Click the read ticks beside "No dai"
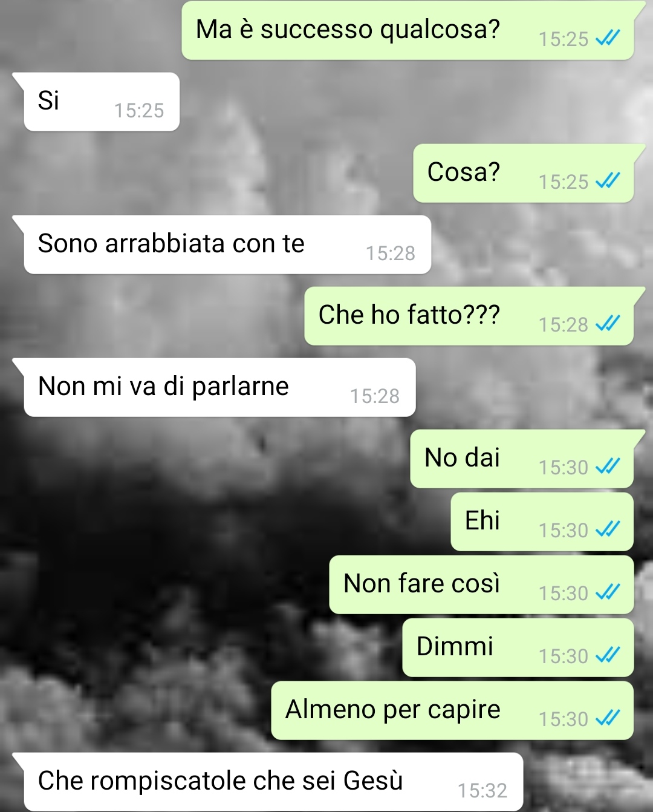 click(x=608, y=467)
